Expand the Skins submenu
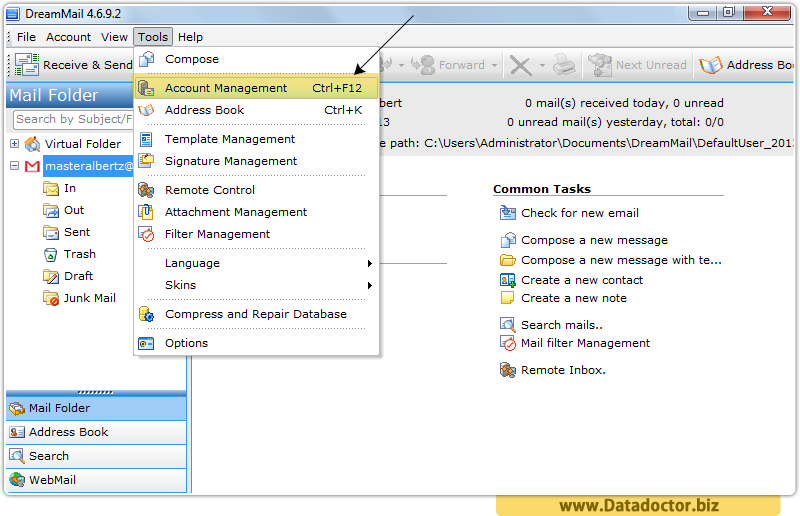 [257, 285]
